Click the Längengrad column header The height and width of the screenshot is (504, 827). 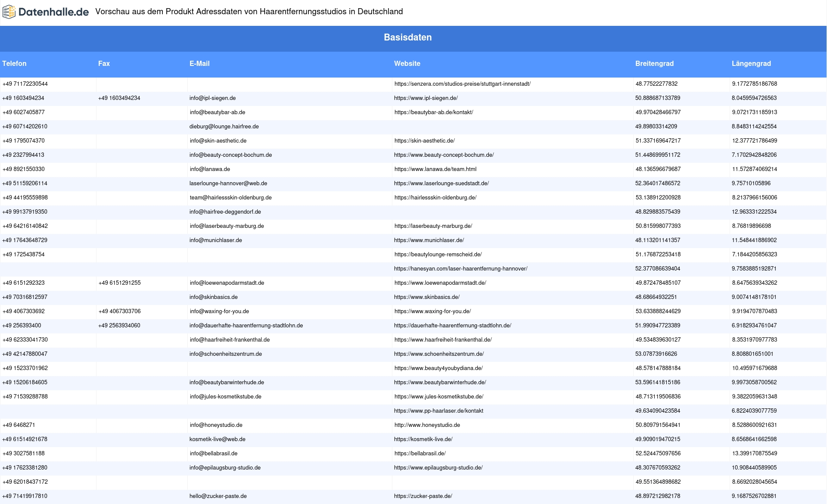[751, 64]
